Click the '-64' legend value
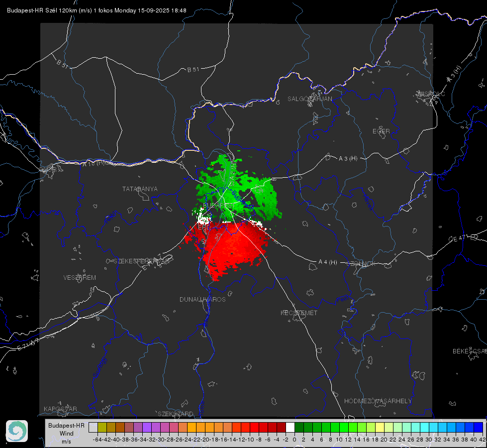 97,440
